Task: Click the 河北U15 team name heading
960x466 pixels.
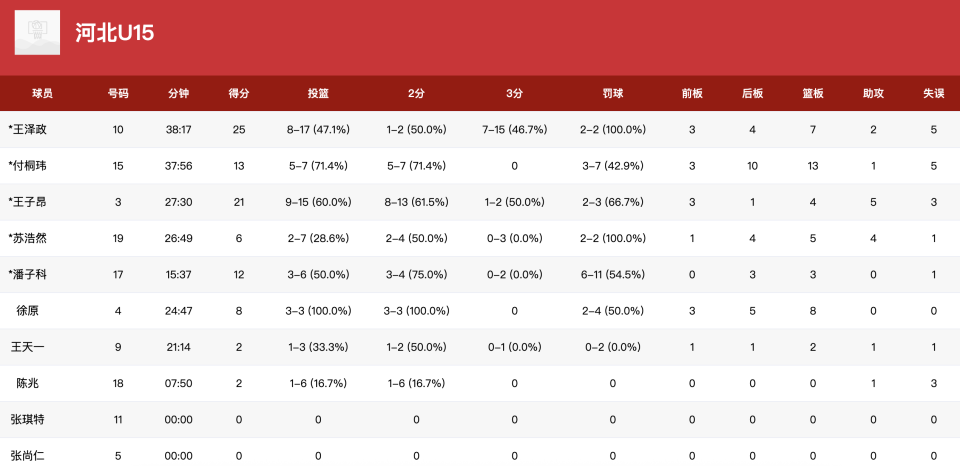Action: pos(114,33)
